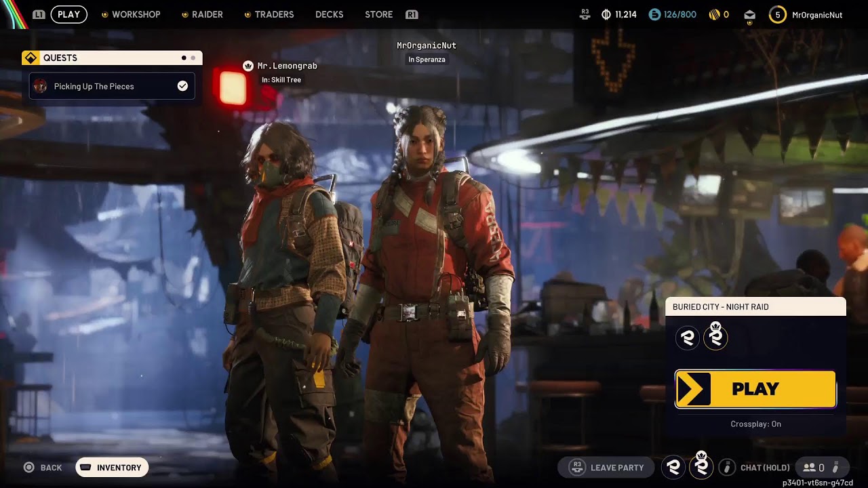Click the yellow Quests diamond icon
Screen dimensions: 868x488
[x=31, y=58]
